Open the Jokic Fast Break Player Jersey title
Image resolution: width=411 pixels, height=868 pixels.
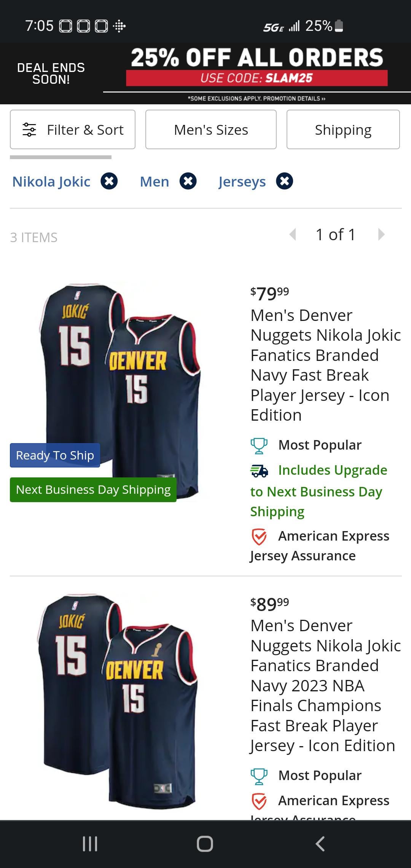pos(325,365)
